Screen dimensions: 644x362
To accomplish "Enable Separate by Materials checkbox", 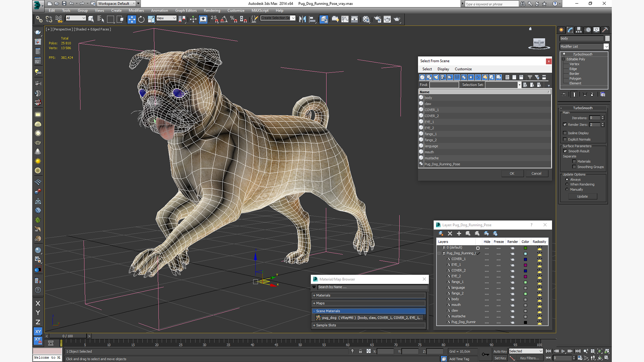I will click(x=574, y=162).
